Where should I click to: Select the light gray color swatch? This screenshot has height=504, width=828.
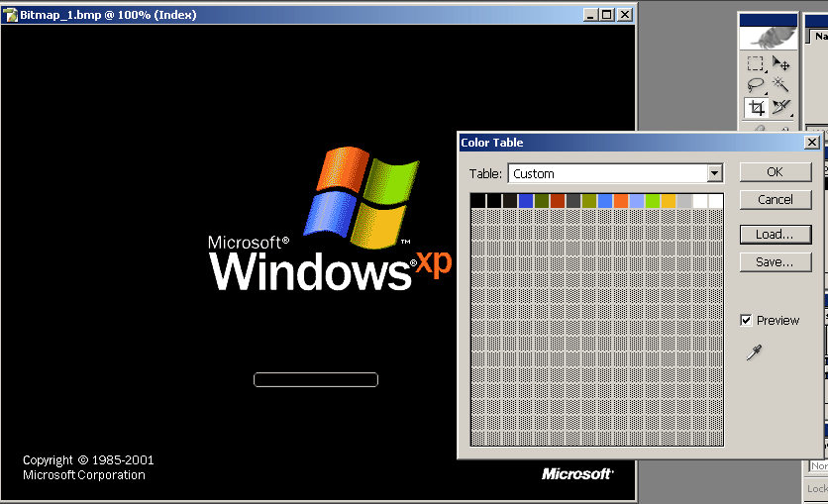[x=684, y=201]
